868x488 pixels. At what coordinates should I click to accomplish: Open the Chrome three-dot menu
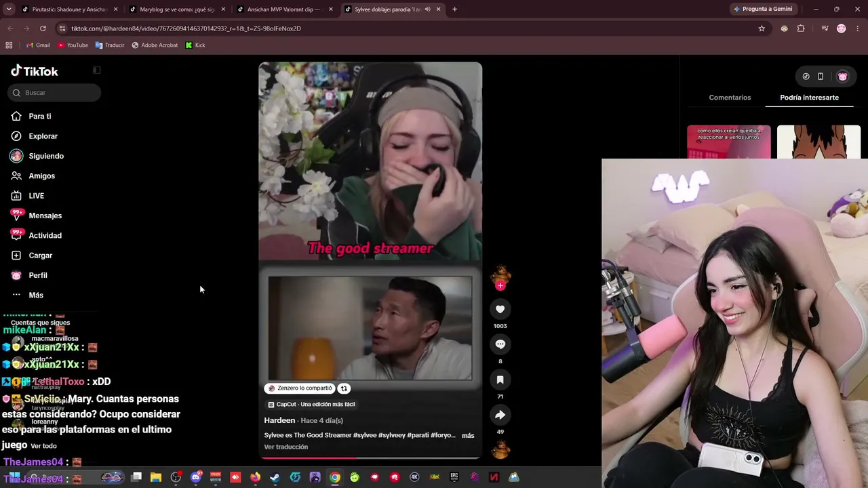coord(857,28)
